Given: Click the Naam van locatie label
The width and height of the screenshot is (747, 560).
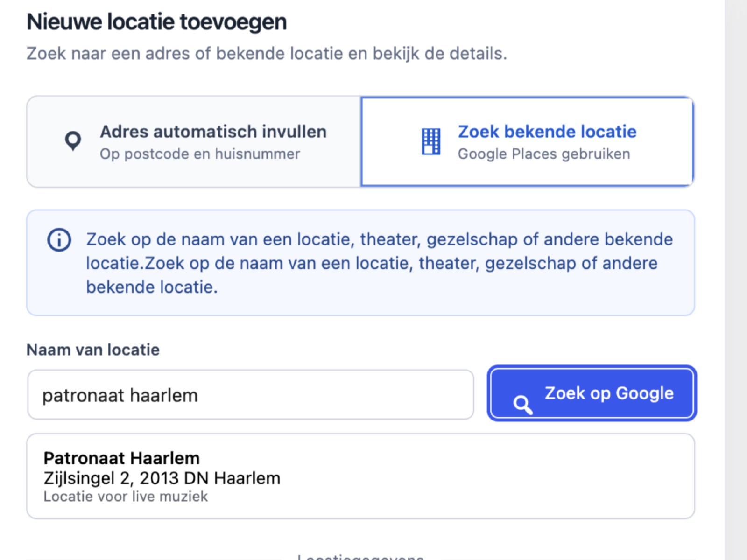Looking at the screenshot, I should (93, 350).
